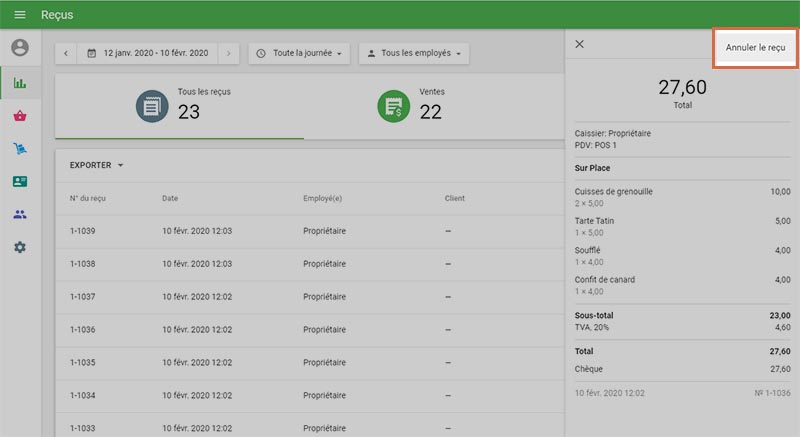Image resolution: width=800 pixels, height=437 pixels.
Task: Open receipt number 1-1033 row
Action: (300, 427)
